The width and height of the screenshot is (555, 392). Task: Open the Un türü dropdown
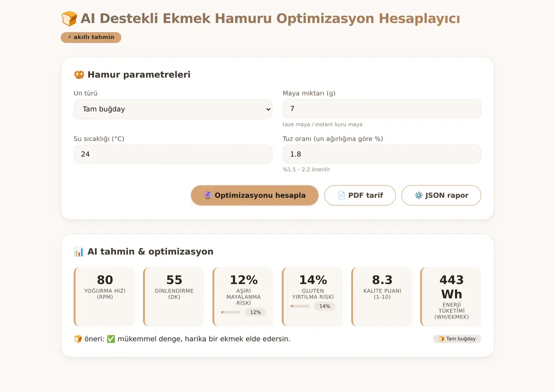click(173, 109)
